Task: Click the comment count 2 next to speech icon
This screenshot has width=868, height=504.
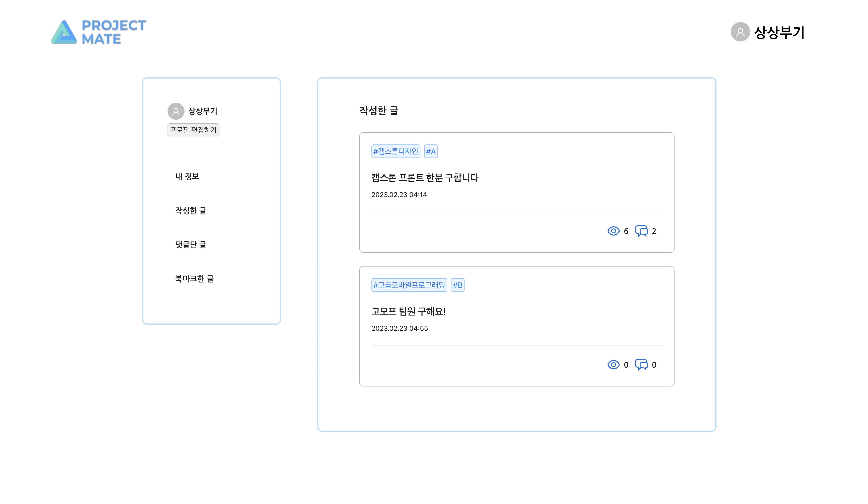Action: point(654,231)
